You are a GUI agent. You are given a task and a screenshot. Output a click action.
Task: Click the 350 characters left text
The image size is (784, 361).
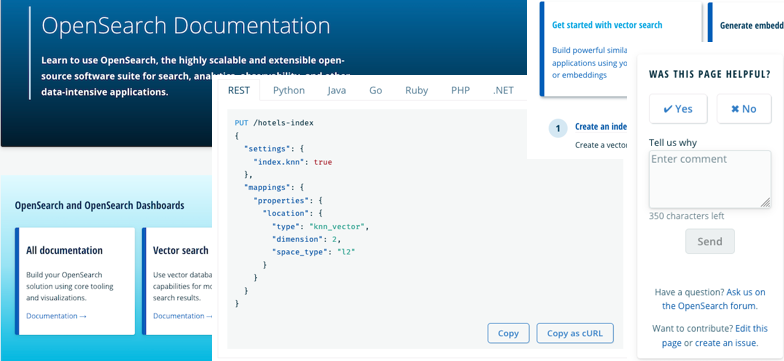tap(686, 216)
